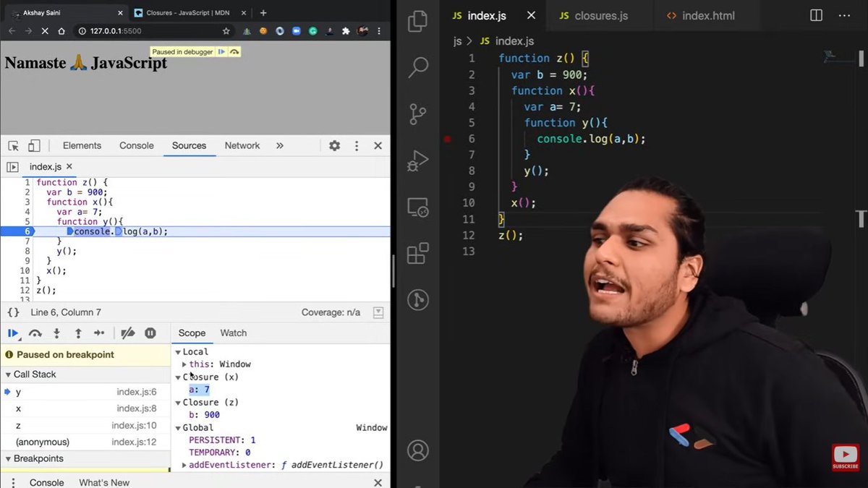This screenshot has height=488, width=868.
Task: Collapse the Local scope section
Action: click(178, 352)
